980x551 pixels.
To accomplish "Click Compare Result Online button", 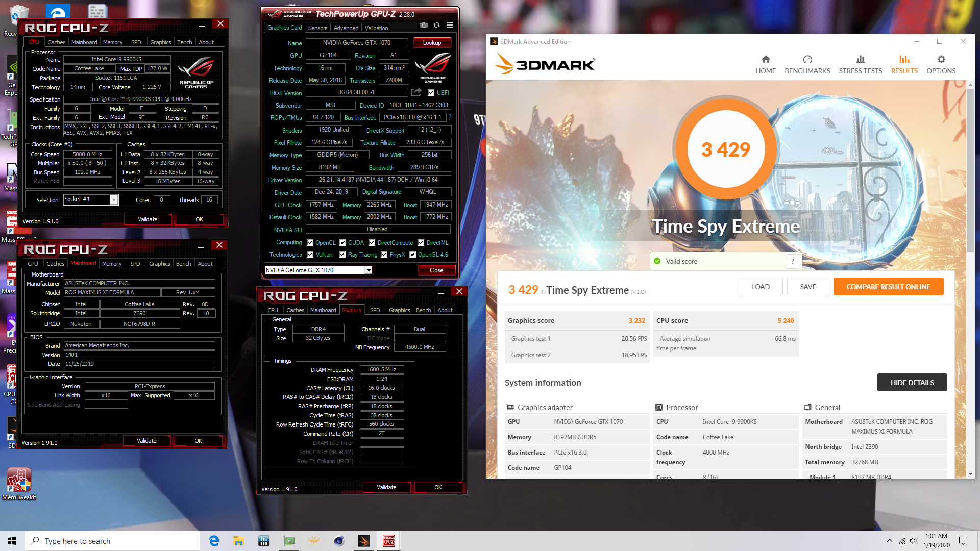I will 888,287.
